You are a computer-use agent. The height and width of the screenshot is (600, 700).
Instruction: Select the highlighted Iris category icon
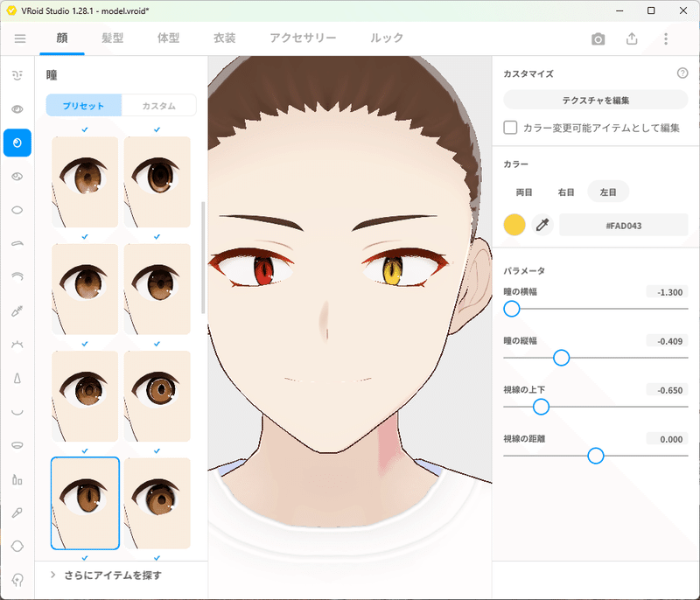(x=17, y=143)
